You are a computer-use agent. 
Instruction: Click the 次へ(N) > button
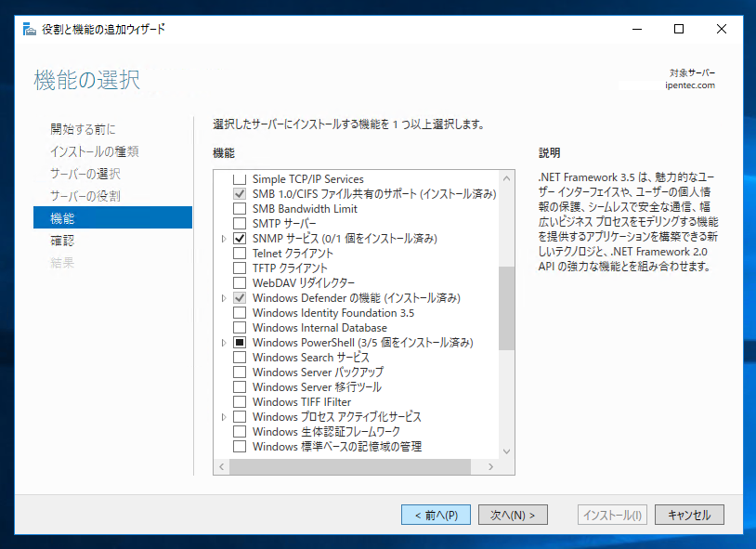click(513, 515)
